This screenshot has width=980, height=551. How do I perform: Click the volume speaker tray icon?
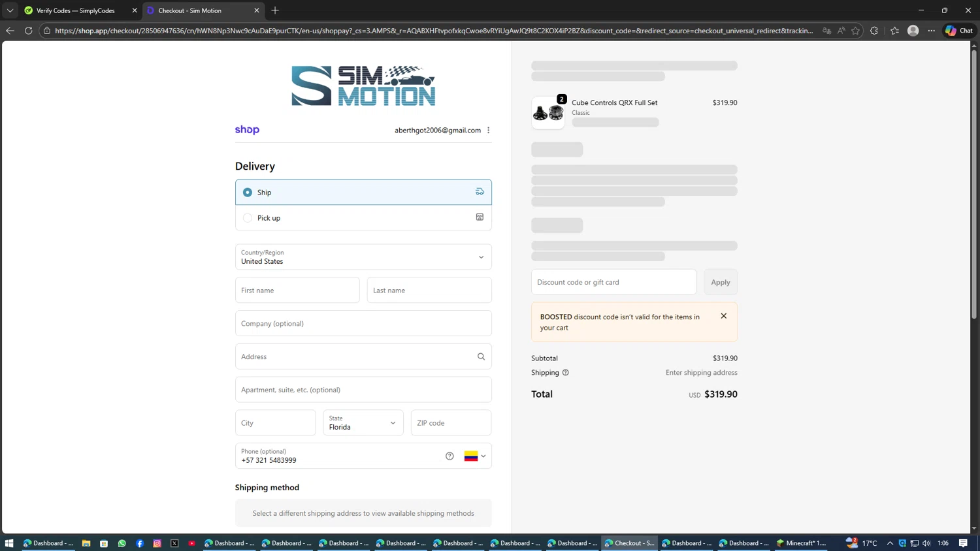(x=926, y=543)
